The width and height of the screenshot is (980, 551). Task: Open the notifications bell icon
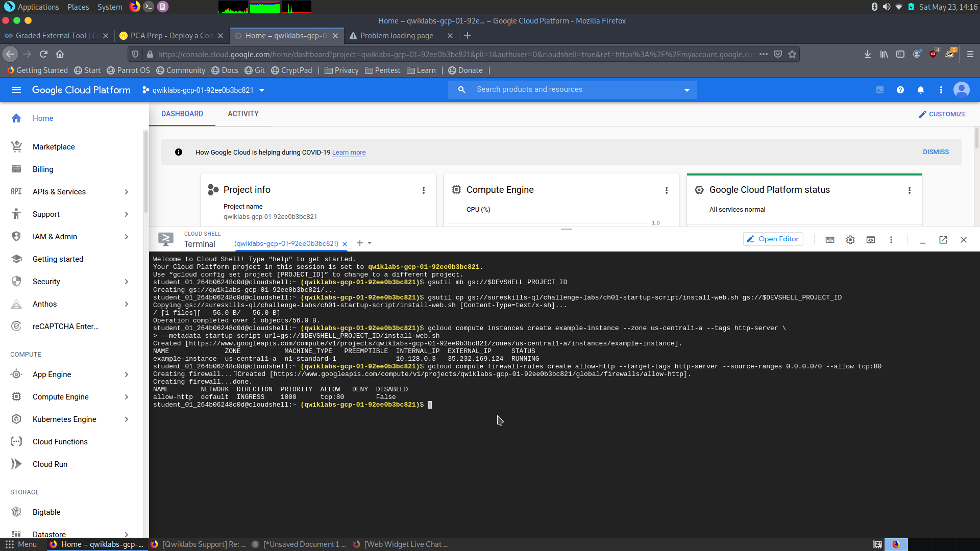920,89
